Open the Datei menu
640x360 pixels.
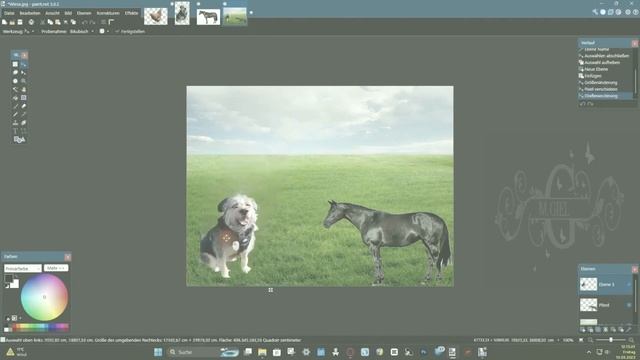coord(9,13)
